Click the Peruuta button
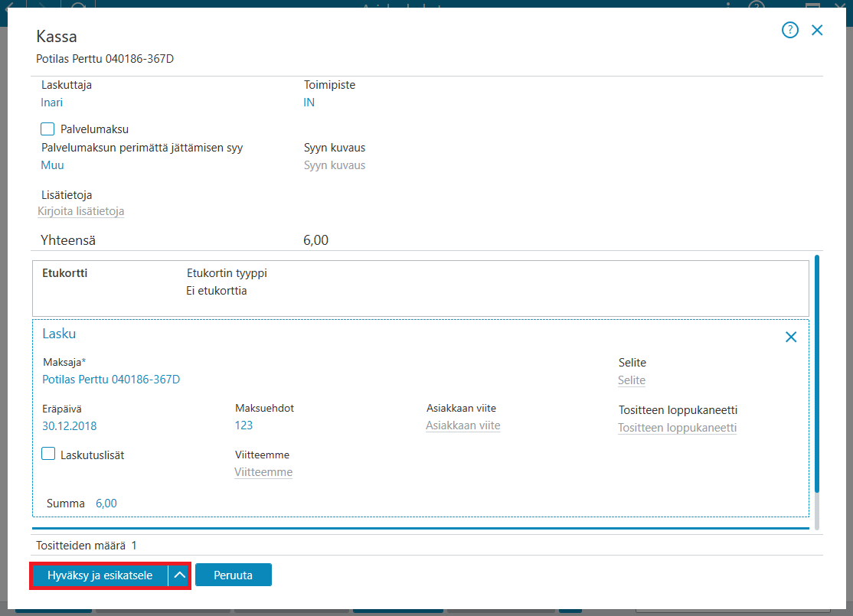 (234, 575)
